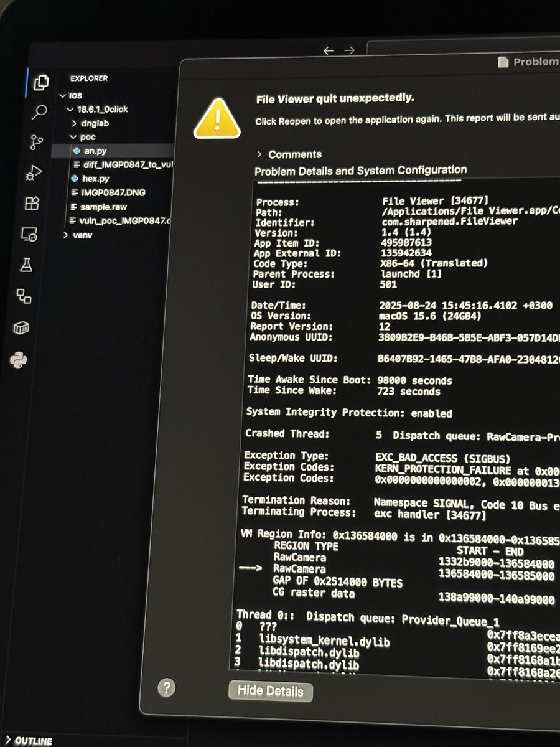Image resolution: width=560 pixels, height=747 pixels.
Task: Click the EXPLORER panel title
Action: (x=89, y=78)
